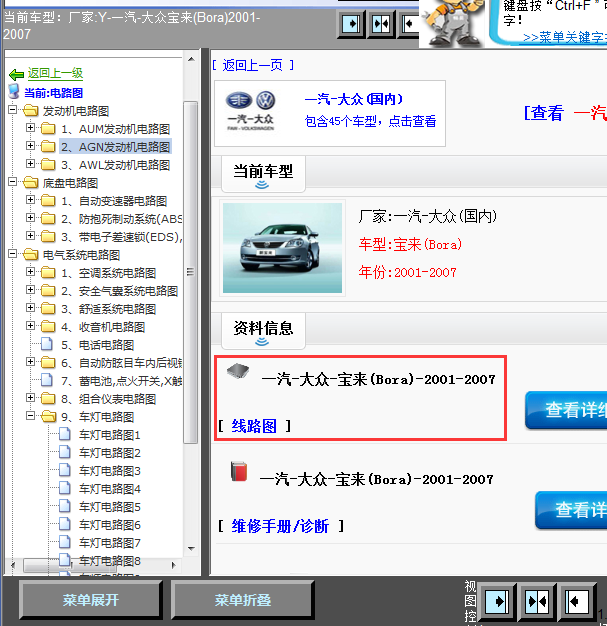The image size is (607, 626).
Task: Click the [查看 一汽 link at right
Action: pos(565,113)
